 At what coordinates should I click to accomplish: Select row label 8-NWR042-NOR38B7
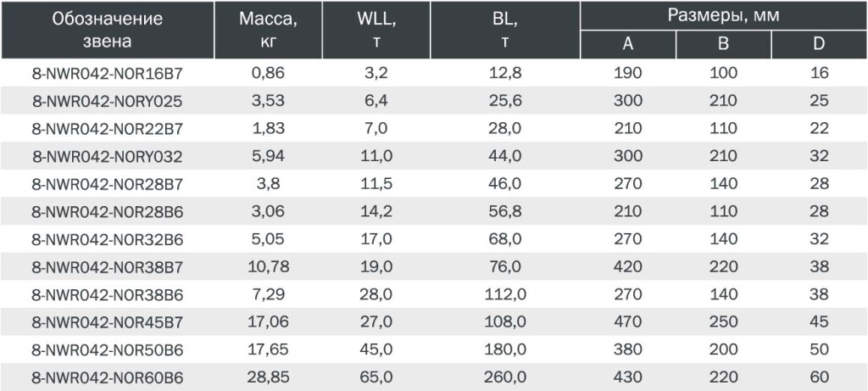tap(108, 267)
